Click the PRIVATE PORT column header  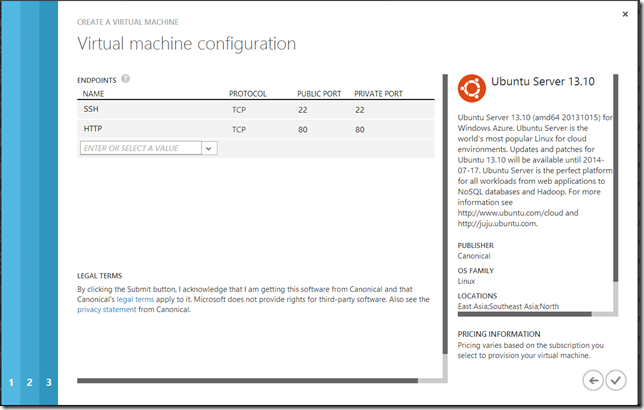point(378,94)
